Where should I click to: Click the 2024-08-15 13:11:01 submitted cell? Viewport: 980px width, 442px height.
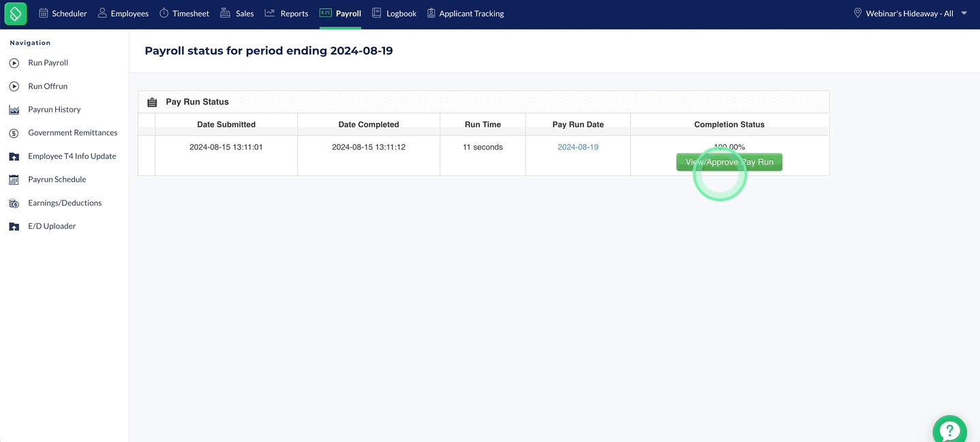pyautogui.click(x=226, y=147)
